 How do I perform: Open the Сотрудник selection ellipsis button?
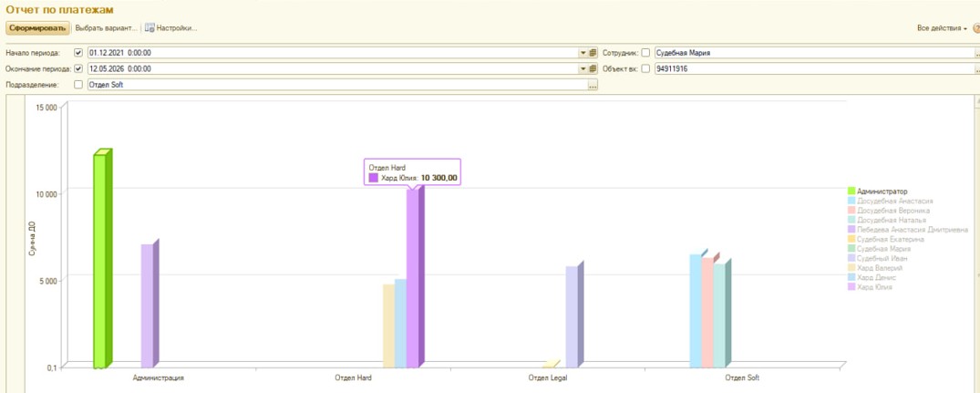click(977, 53)
